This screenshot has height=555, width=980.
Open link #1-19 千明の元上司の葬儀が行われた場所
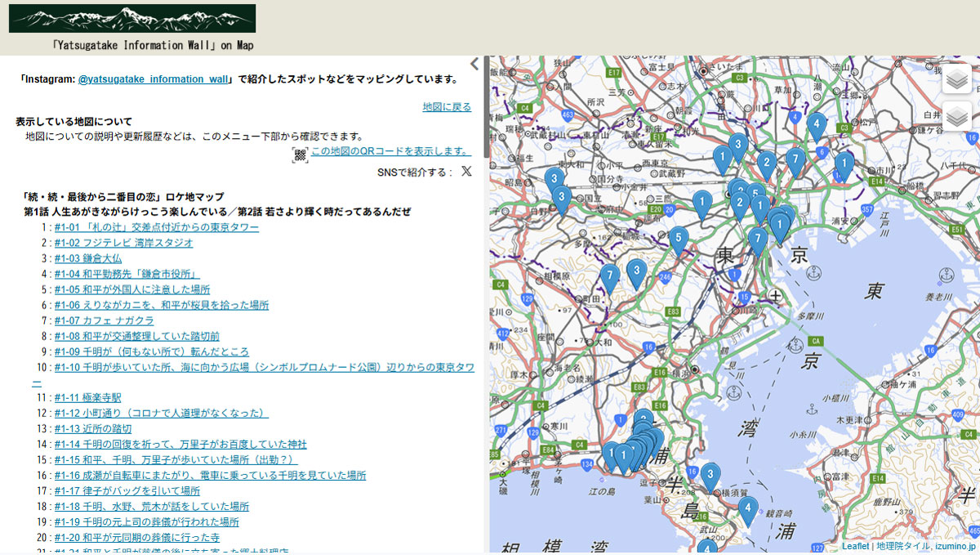(x=147, y=522)
